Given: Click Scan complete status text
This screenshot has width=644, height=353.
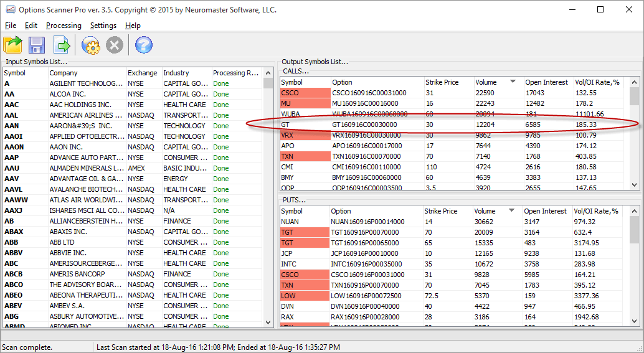Looking at the screenshot, I should click(x=27, y=347).
